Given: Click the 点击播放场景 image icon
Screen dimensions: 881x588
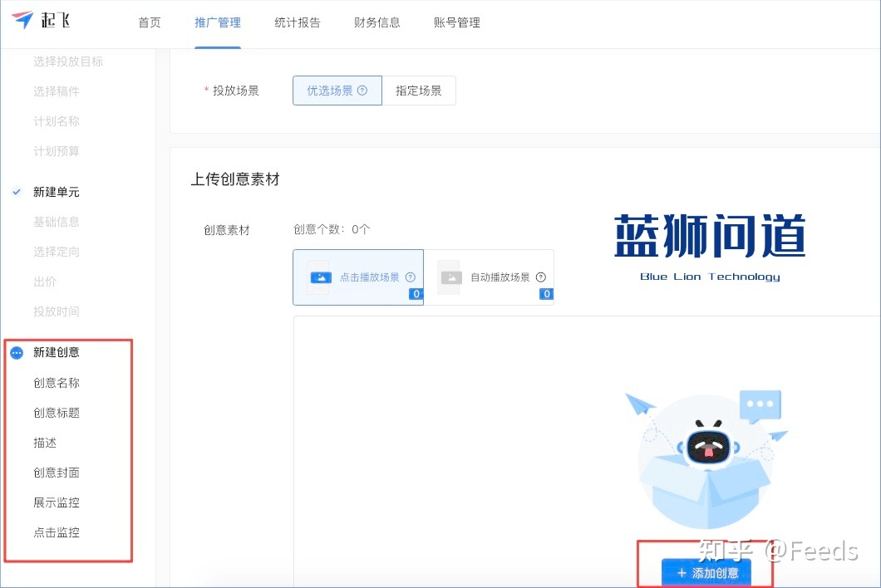Looking at the screenshot, I should point(320,277).
